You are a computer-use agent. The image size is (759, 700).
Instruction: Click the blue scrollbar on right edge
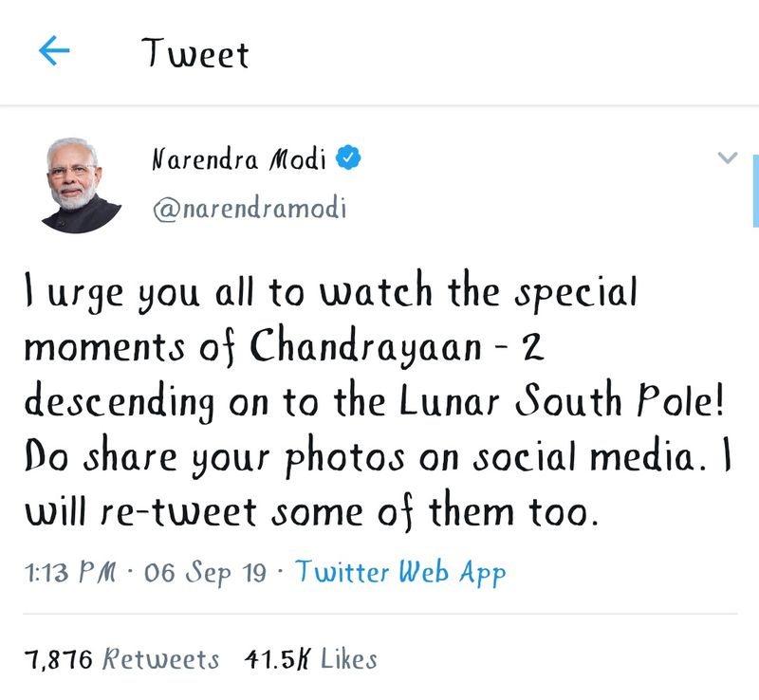click(x=755, y=190)
